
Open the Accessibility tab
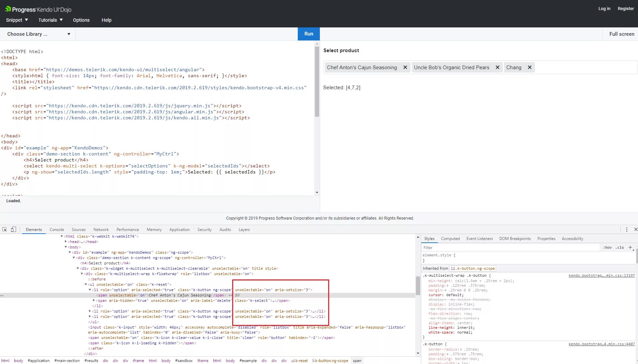click(x=572, y=239)
